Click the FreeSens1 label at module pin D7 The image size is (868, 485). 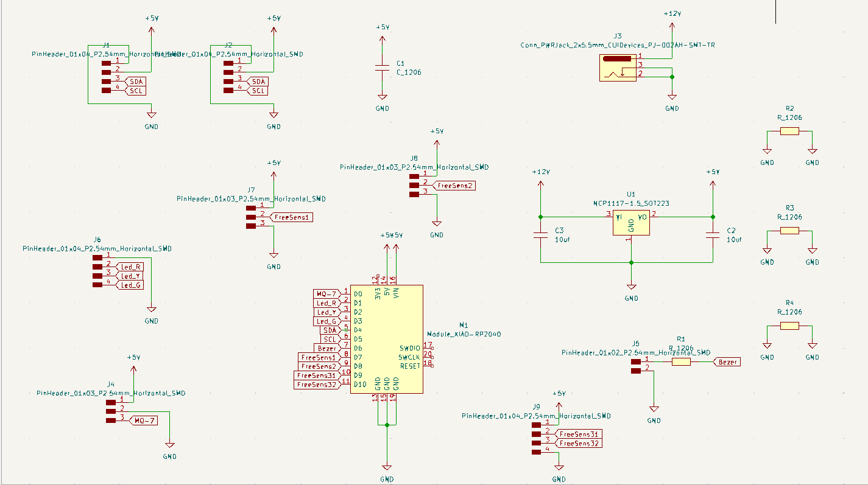click(x=319, y=357)
